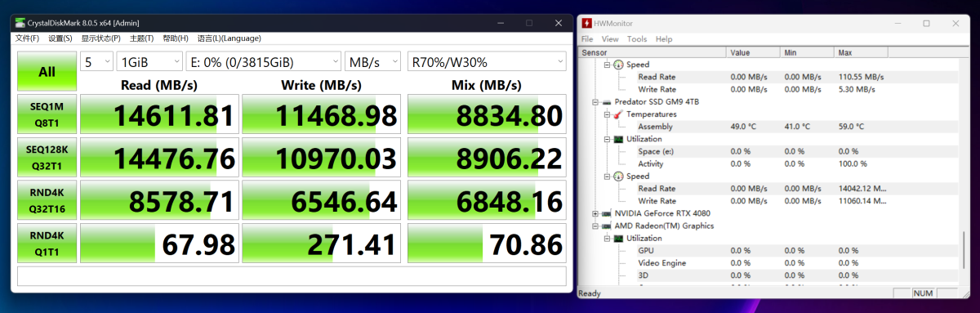Click the gauge icon beside Predator SSD Speed
Screen dimensions: 980x313
point(619,176)
